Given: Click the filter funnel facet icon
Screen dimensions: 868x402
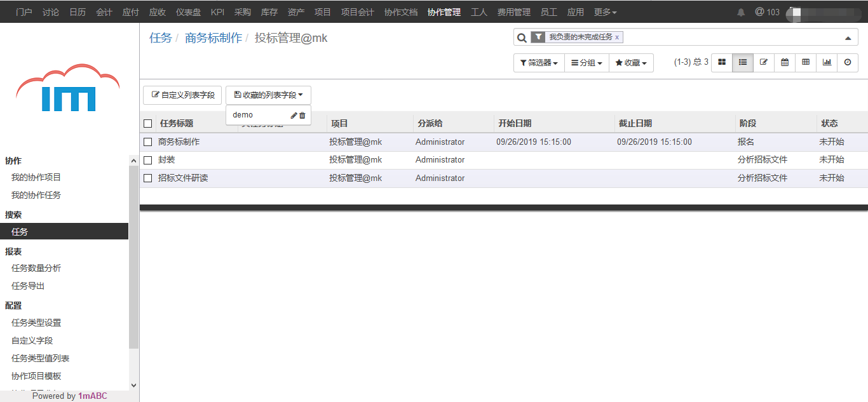Looking at the screenshot, I should point(538,37).
